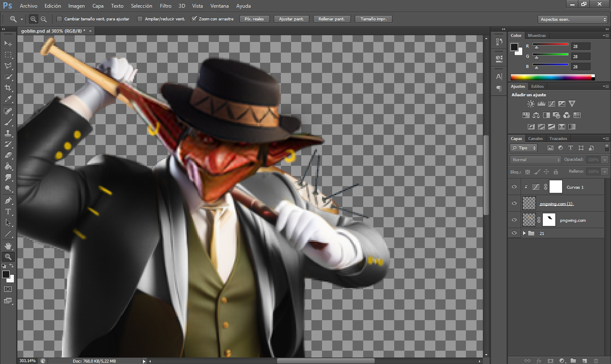Open the Normal blend mode dropdown
The height and width of the screenshot is (364, 611).
point(536,160)
